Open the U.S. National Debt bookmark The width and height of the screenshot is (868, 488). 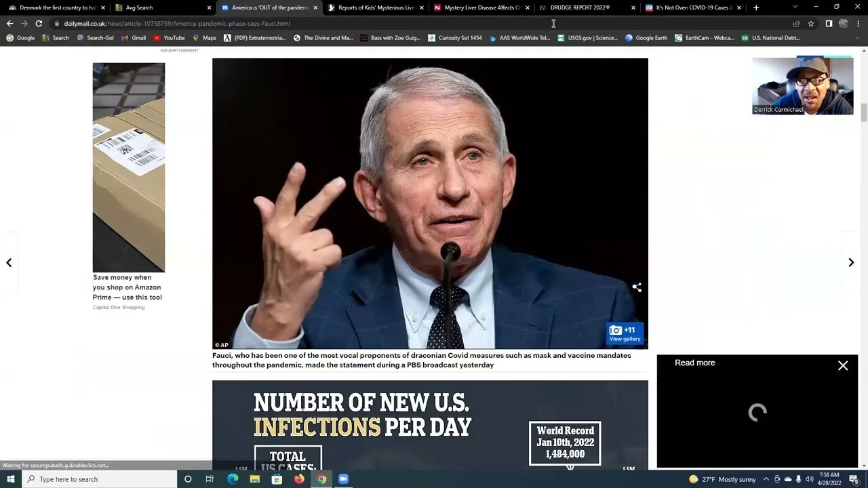click(x=771, y=38)
